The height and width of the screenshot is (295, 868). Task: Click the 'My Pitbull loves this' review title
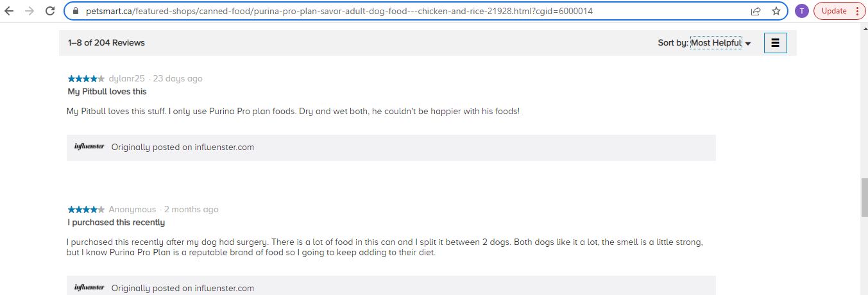(107, 92)
